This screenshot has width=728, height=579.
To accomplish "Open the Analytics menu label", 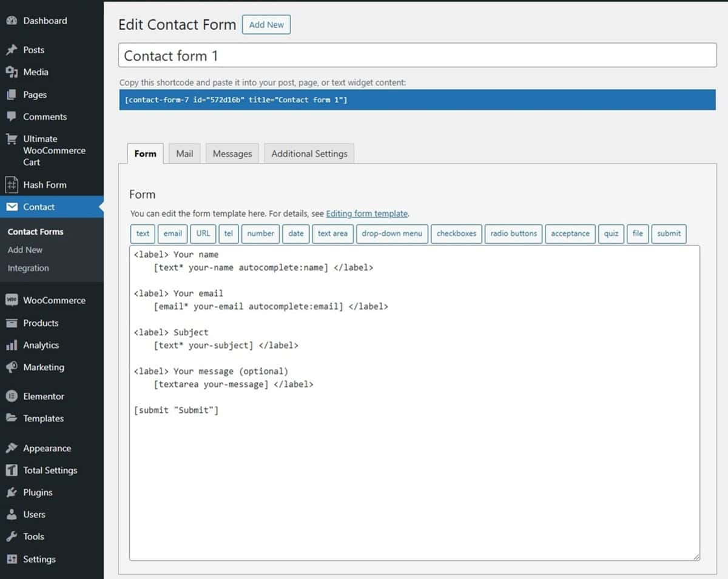I will point(41,345).
